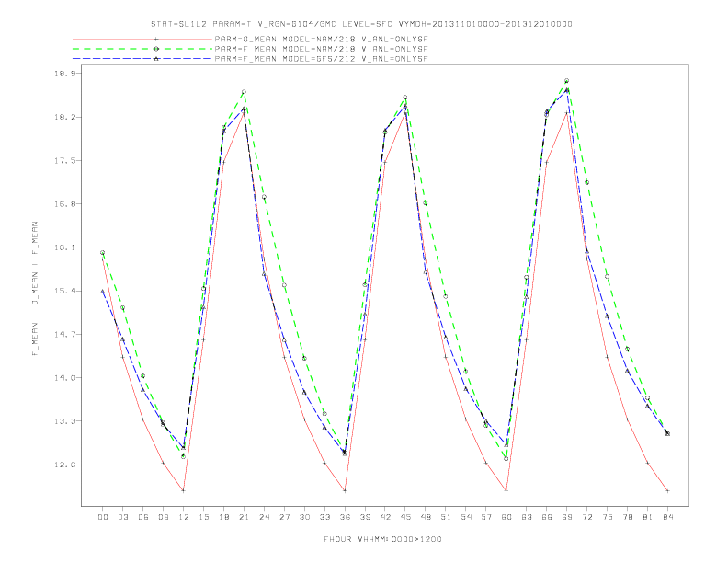Click the x-axis tick label 69
Image resolution: width=728 pixels, height=563 pixels.
567,517
